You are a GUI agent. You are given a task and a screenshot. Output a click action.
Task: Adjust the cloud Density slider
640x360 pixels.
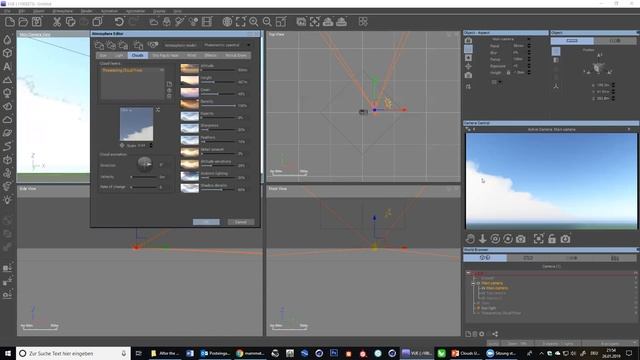[x=218, y=106]
